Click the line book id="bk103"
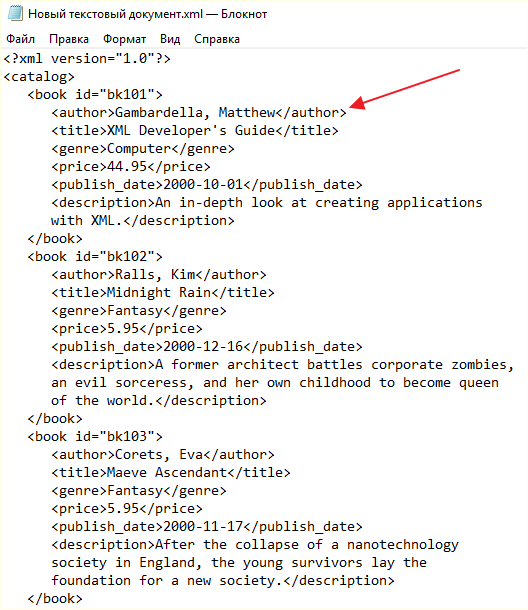This screenshot has height=610, width=528. tap(95, 436)
